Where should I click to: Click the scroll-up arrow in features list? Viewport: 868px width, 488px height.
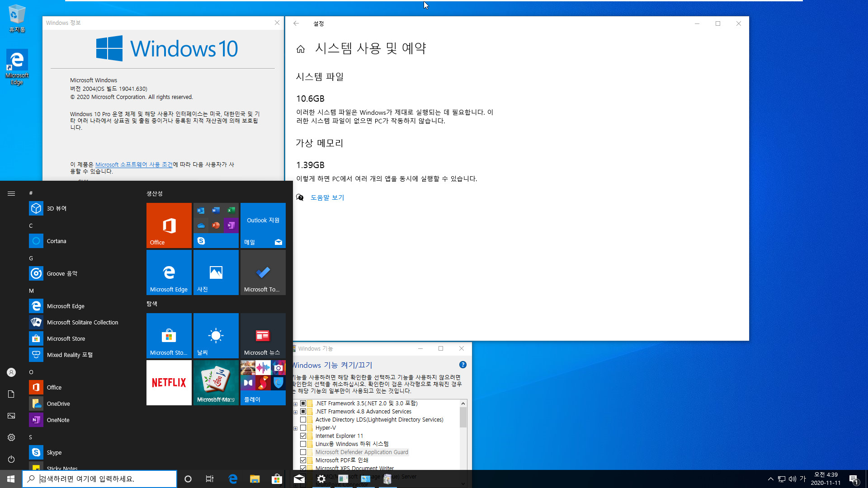point(463,404)
